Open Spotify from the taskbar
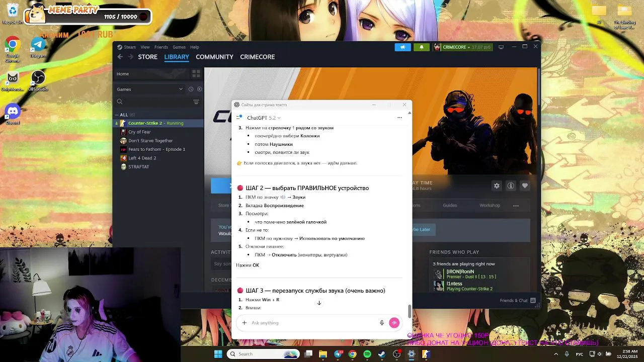The height and width of the screenshot is (362, 644). [x=367, y=354]
